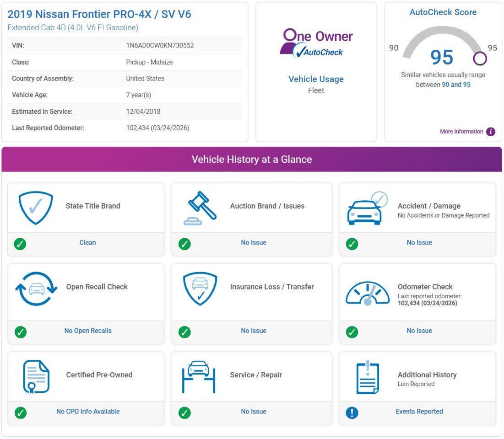Viewport: 504px width, 439px height.
Task: Click the Open Recall Check circular arrows icon
Action: click(36, 289)
